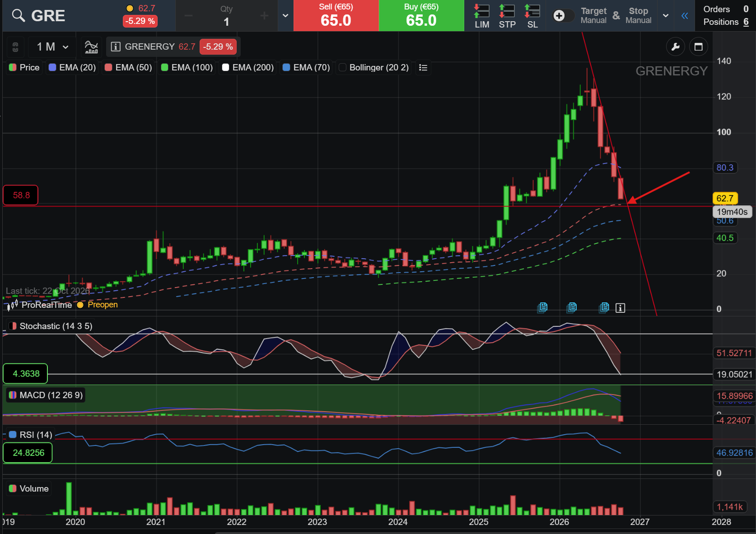The image size is (756, 534).
Task: Click the Buy (€65) 65.0 button
Action: [421, 16]
